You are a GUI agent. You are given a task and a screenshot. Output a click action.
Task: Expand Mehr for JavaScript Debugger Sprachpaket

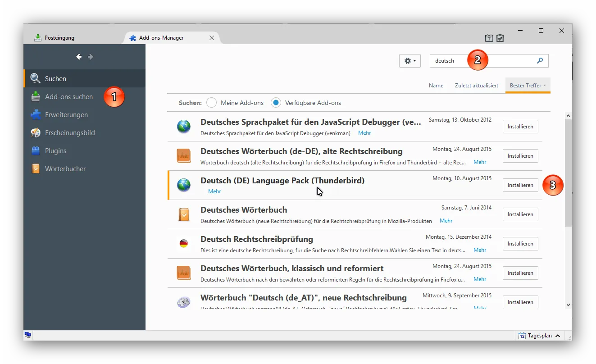pyautogui.click(x=364, y=133)
